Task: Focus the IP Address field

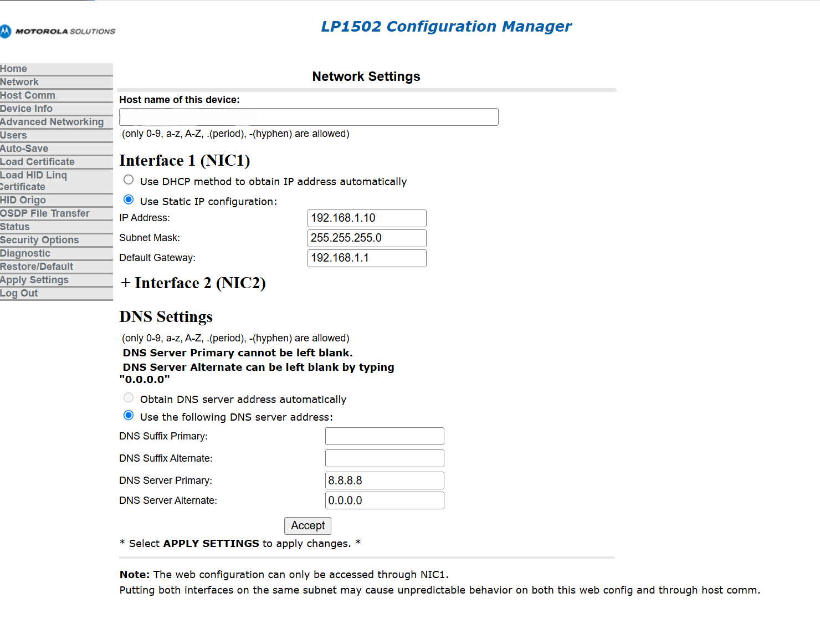Action: (366, 218)
